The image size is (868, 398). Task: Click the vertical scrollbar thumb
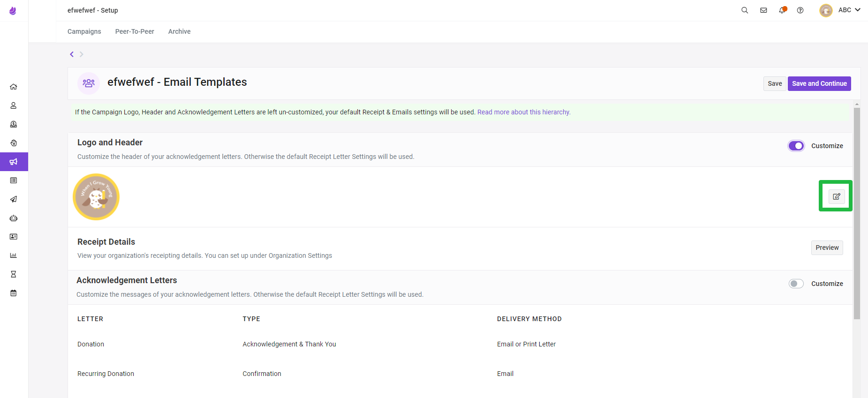pyautogui.click(x=857, y=213)
